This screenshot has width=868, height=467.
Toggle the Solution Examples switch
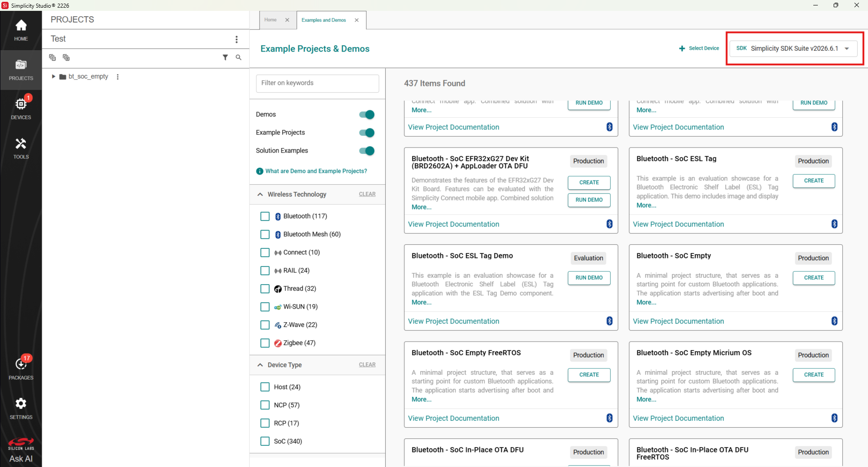pyautogui.click(x=367, y=151)
